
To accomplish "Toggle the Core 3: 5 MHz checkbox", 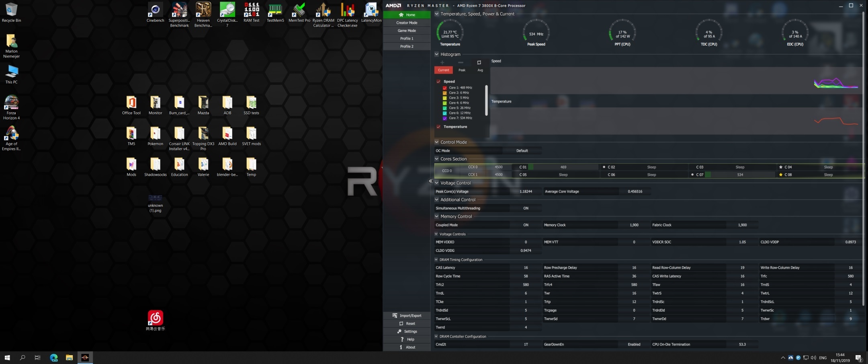I will (444, 98).
